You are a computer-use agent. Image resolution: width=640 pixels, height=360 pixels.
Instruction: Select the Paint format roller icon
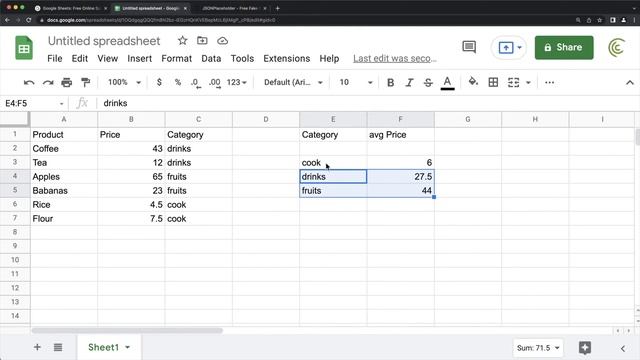pyautogui.click(x=85, y=82)
